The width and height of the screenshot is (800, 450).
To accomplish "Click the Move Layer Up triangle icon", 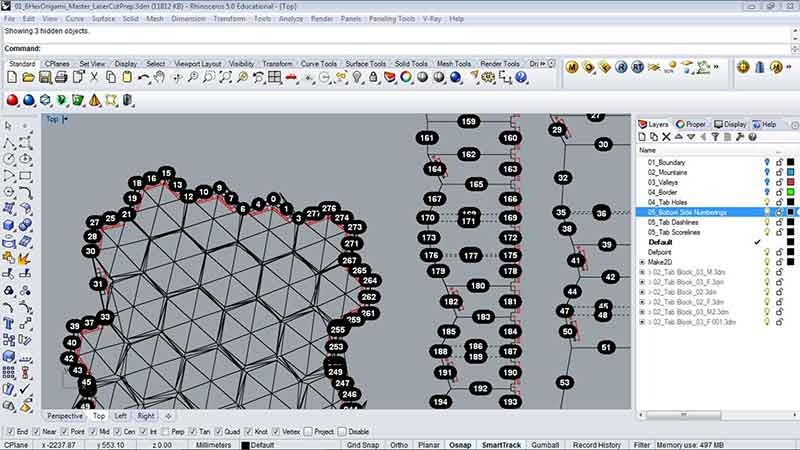I will coord(679,137).
